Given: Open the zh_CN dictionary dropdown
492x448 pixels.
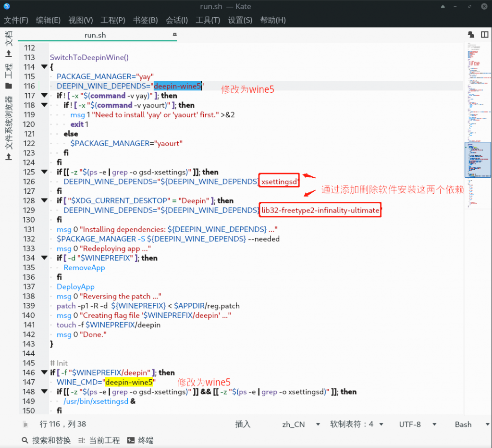Looking at the screenshot, I should tap(301, 424).
